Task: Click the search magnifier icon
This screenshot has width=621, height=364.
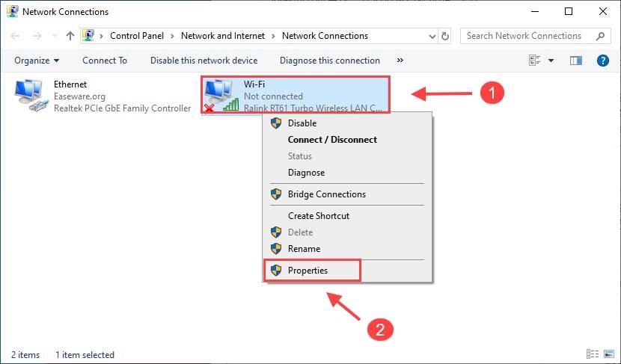Action: click(600, 36)
